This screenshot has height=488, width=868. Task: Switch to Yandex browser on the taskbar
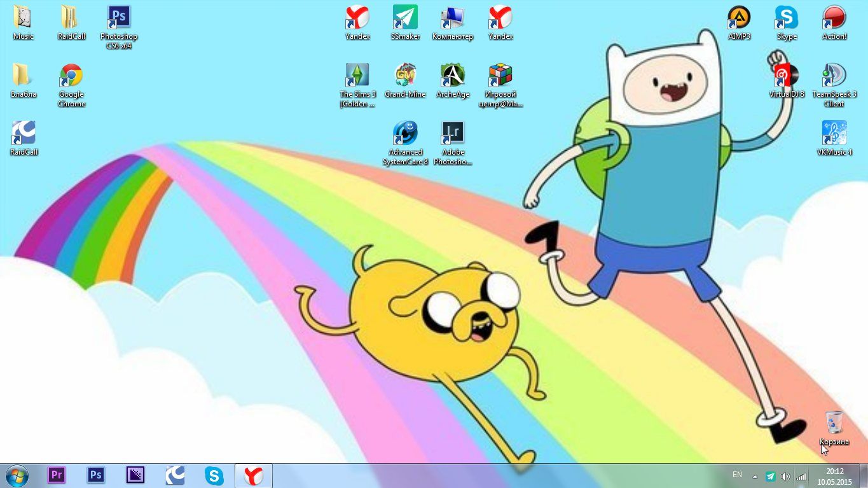click(254, 475)
